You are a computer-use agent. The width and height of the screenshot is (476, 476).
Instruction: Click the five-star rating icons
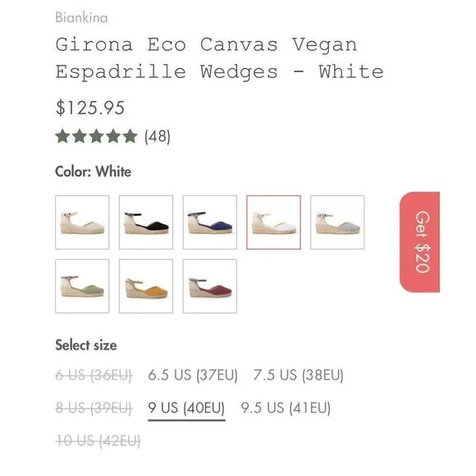[96, 136]
